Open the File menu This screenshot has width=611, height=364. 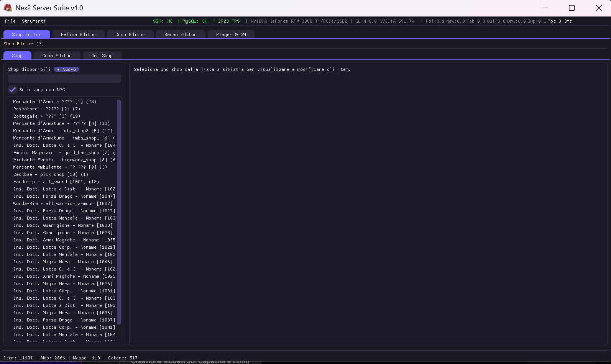[10, 21]
